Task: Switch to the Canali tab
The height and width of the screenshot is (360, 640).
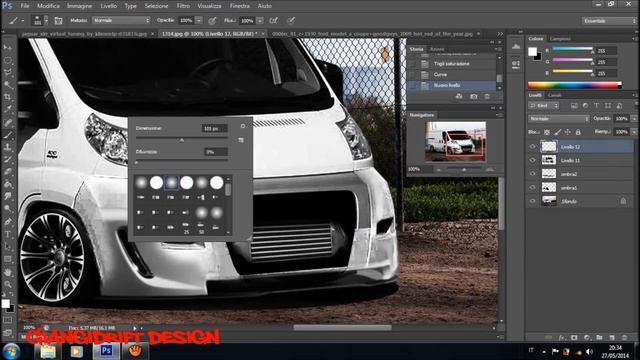Action: (x=555, y=95)
